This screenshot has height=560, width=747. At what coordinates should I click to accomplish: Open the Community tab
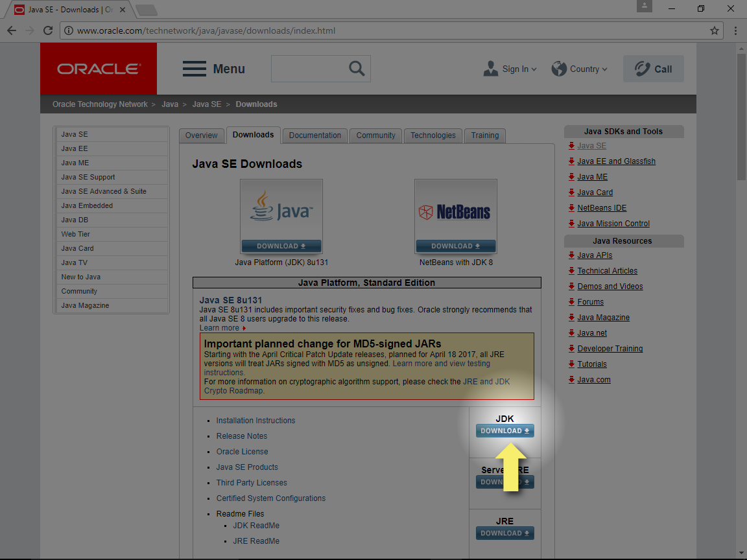[x=375, y=135]
